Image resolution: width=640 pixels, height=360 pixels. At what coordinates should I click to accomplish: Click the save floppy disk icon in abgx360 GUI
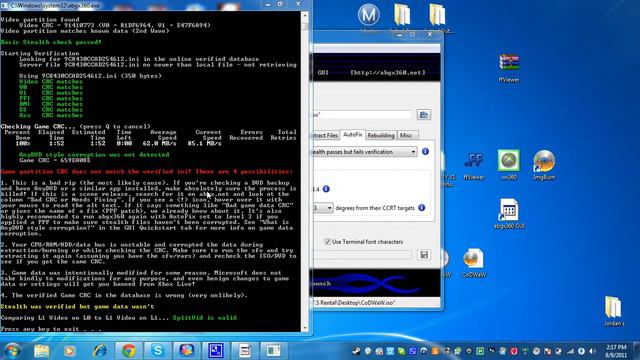424,255
